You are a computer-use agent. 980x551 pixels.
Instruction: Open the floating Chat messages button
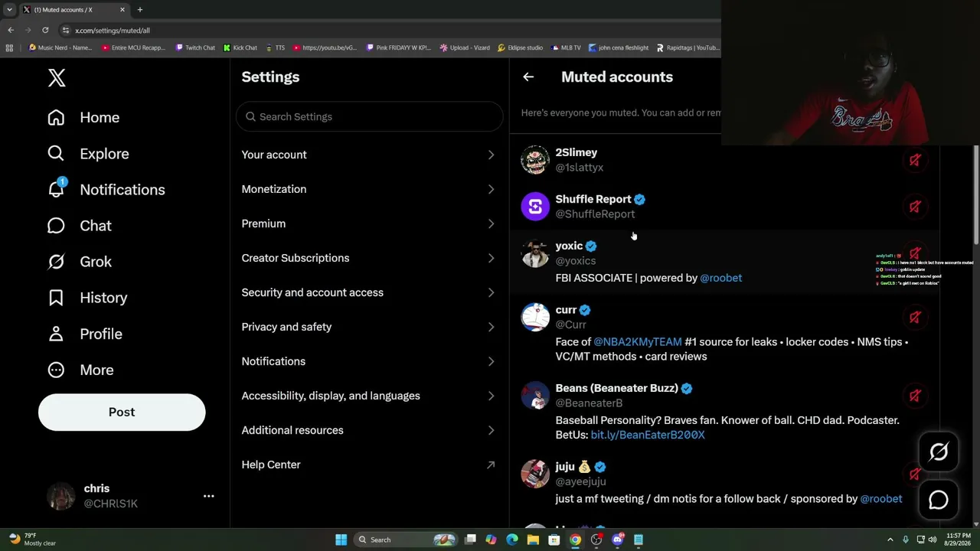(x=939, y=500)
